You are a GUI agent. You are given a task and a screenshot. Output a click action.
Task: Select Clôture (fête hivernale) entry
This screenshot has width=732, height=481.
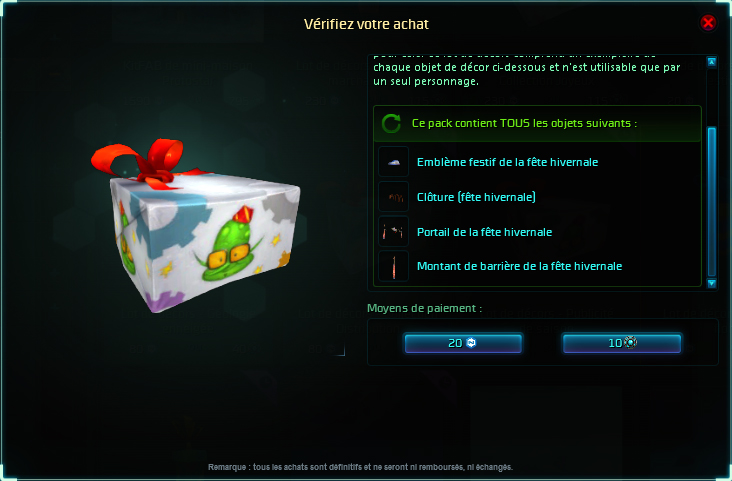pos(476,197)
